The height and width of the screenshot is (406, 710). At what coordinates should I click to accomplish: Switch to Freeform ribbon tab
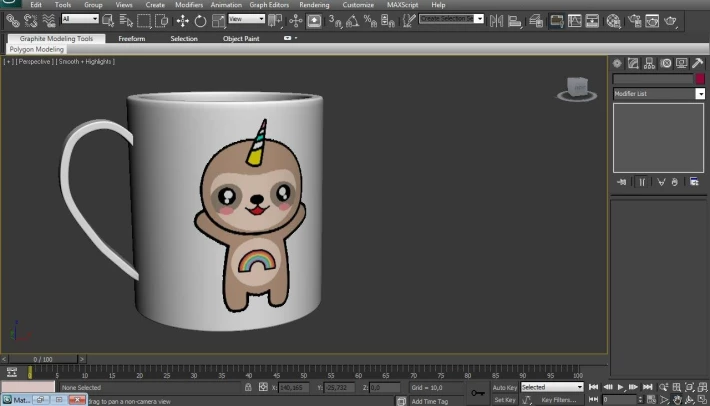132,38
